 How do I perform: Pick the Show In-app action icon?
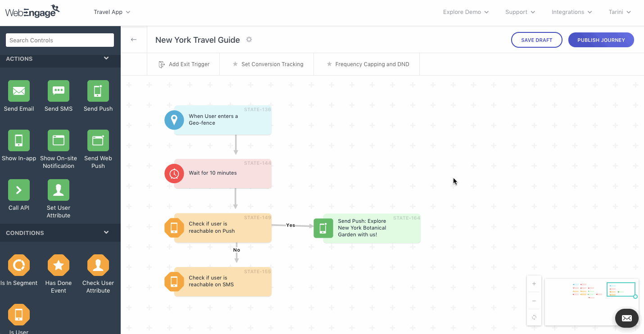pos(18,140)
